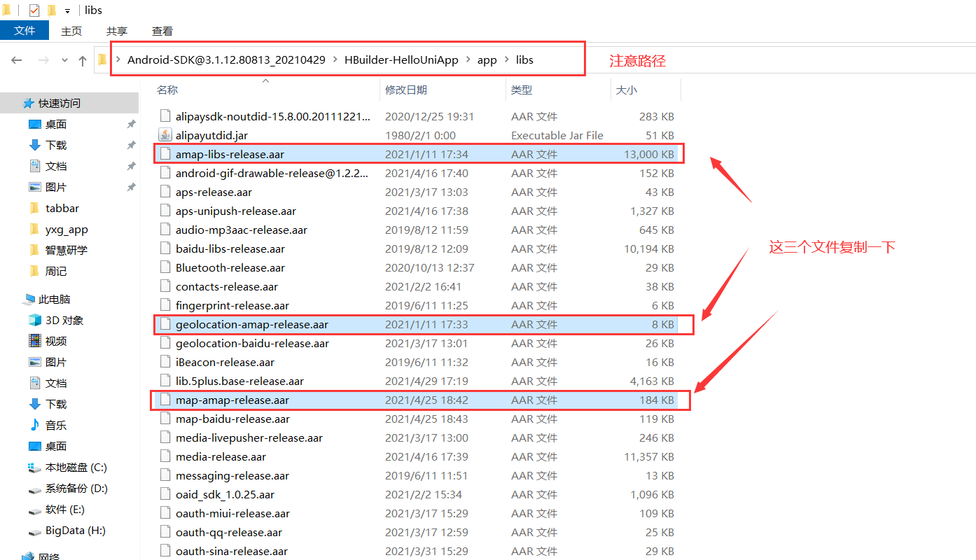976x560 pixels.
Task: Open the yxg_app folder in sidebar
Action: [67, 229]
